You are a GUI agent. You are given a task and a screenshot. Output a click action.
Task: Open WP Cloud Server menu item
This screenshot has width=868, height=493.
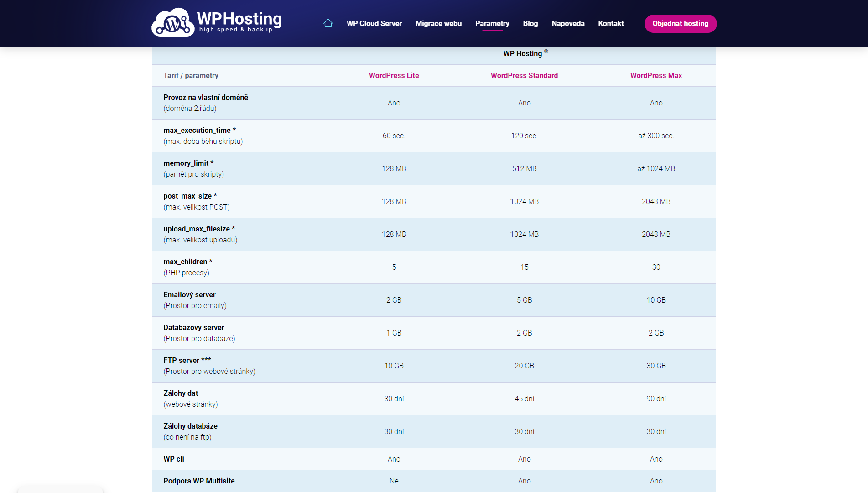[x=374, y=23]
